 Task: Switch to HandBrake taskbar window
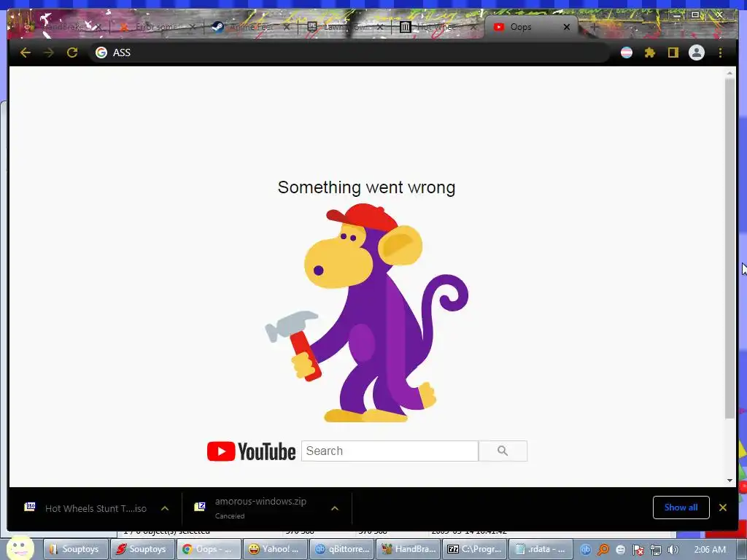tap(408, 549)
